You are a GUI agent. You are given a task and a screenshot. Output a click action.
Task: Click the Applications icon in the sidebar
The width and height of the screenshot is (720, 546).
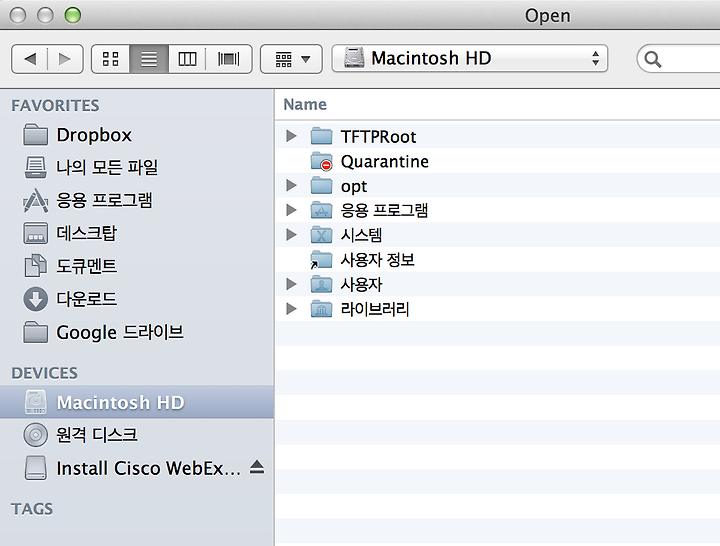click(35, 201)
